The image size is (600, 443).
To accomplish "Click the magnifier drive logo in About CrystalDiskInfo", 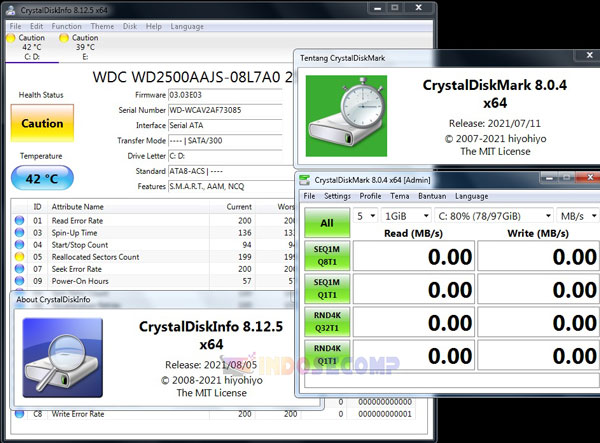I will (63, 358).
